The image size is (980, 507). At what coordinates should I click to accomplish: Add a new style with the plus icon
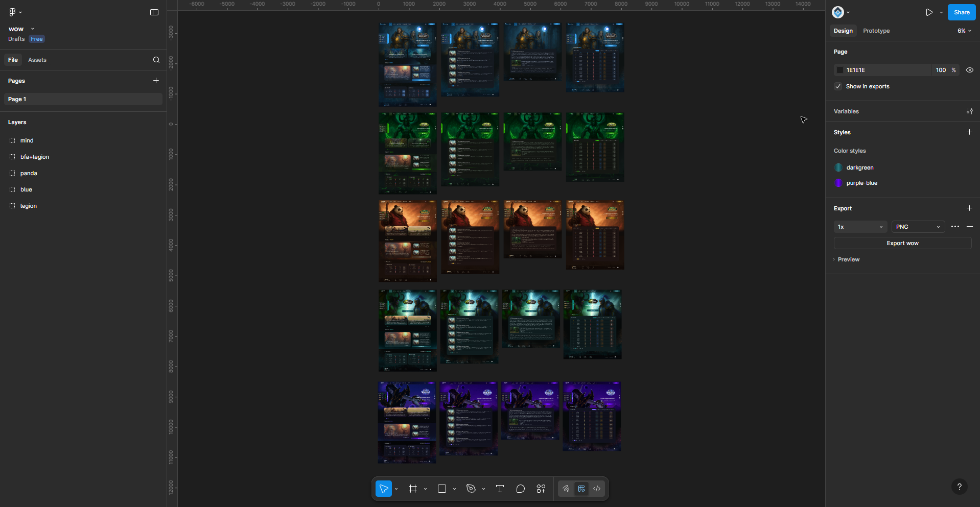[969, 132]
